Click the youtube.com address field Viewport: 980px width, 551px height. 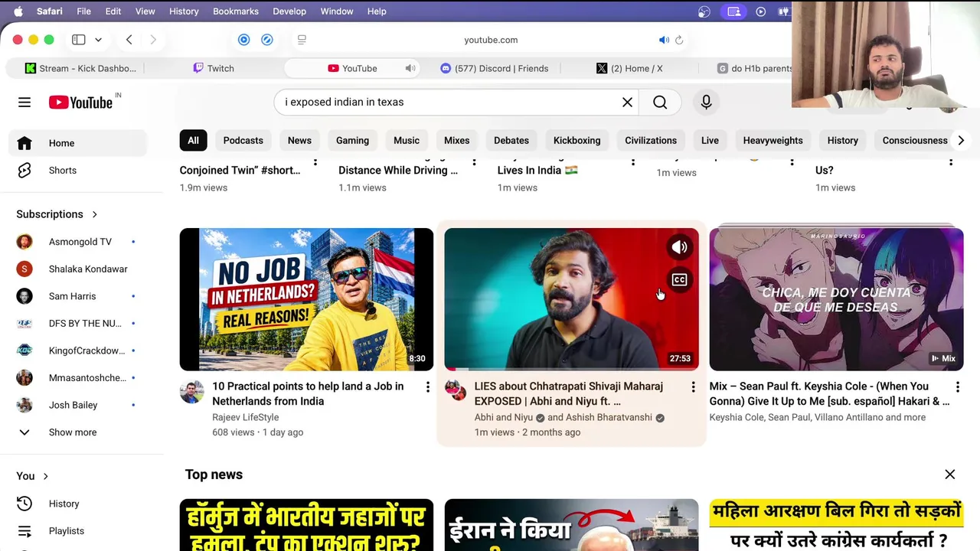491,40
